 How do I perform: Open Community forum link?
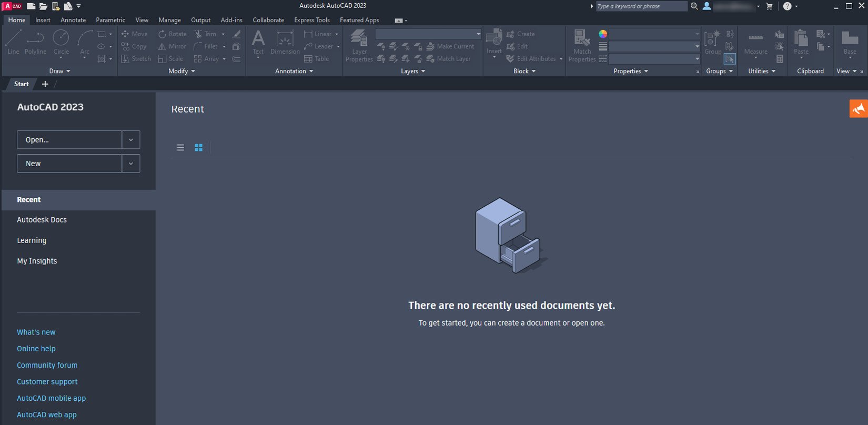point(47,365)
